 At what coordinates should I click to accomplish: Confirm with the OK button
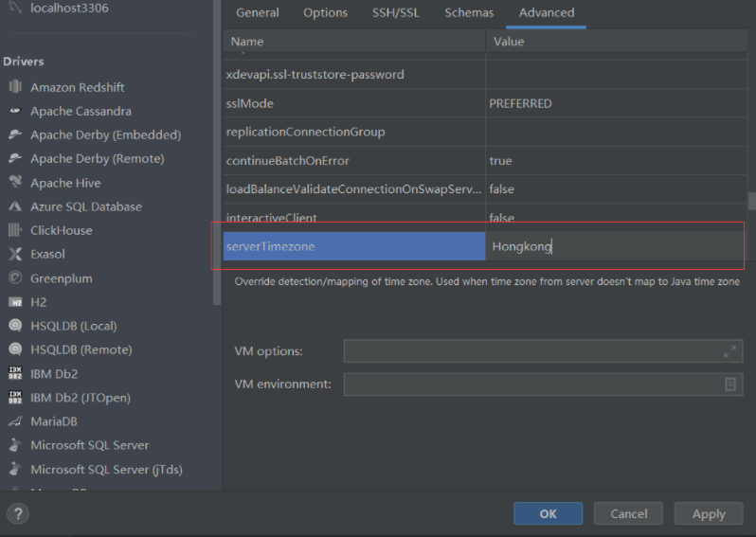click(x=549, y=514)
